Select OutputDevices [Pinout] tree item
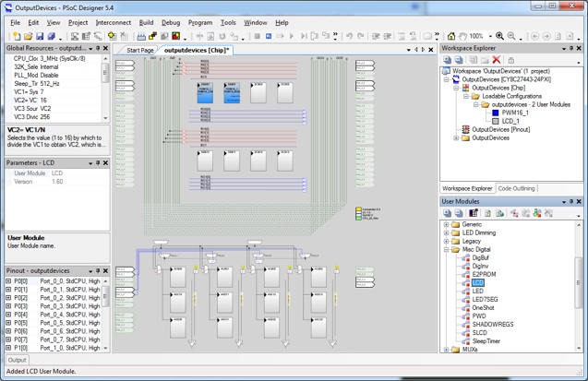 click(500, 130)
